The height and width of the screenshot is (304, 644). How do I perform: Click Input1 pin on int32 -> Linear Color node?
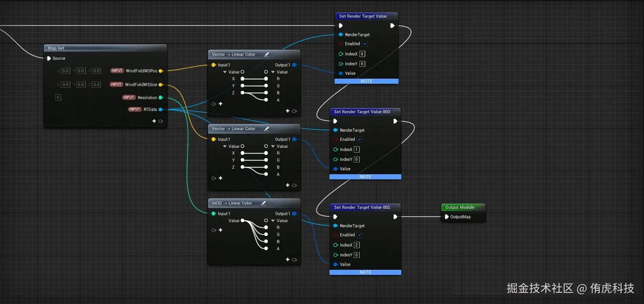click(x=214, y=214)
